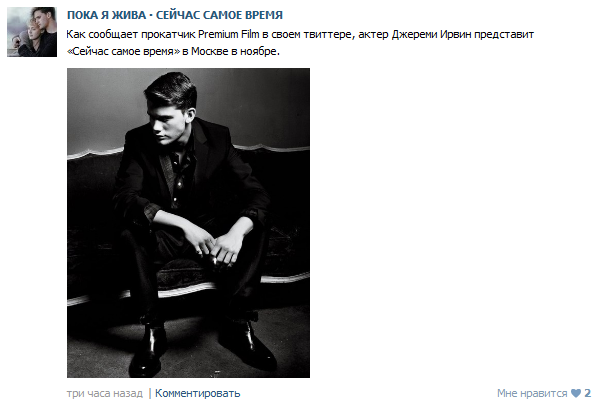Open the black-and-white attached photo
The width and height of the screenshot is (602, 408).
click(188, 223)
